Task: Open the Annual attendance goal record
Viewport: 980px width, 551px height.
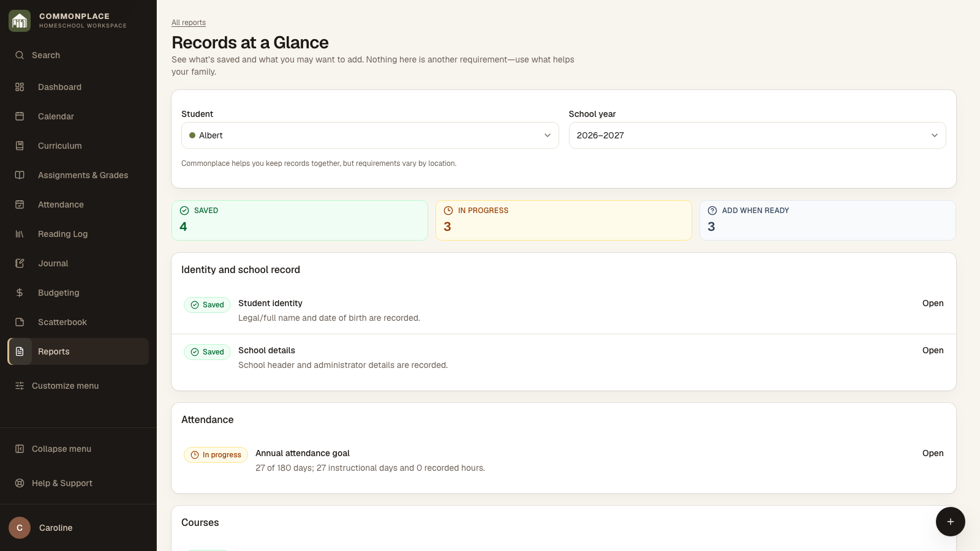Action: click(x=933, y=453)
